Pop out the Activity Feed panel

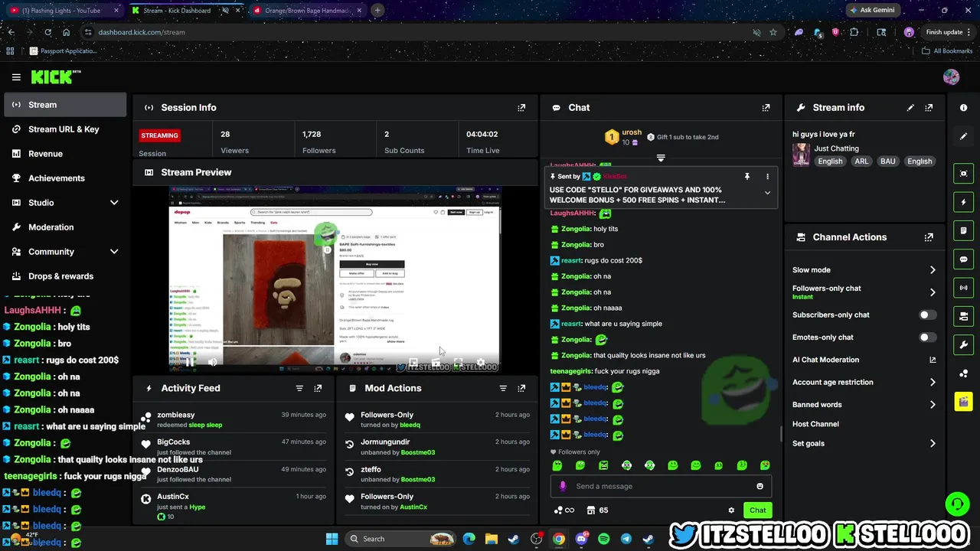point(318,388)
